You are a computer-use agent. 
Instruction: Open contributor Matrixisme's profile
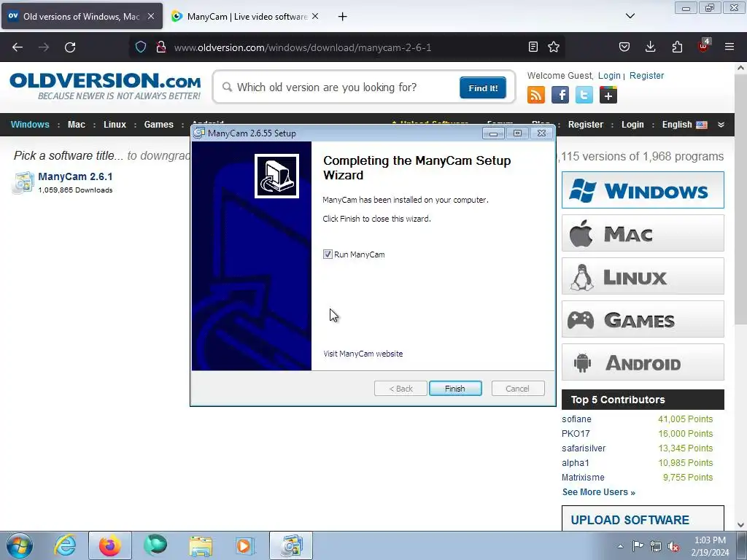[583, 477]
